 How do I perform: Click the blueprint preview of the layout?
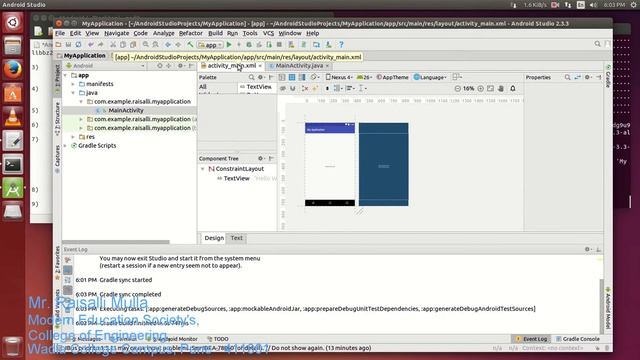point(383,164)
